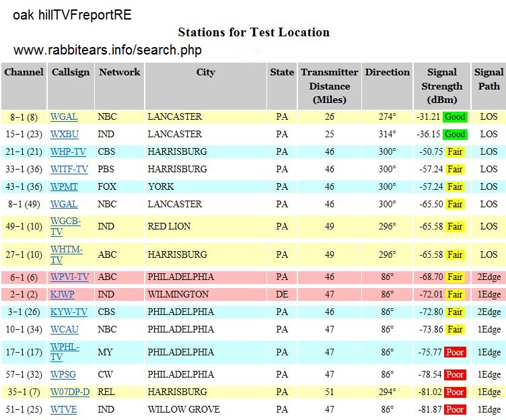506x420 pixels.
Task: Click the Transmitter Distance (Miles) column header
Action: [x=329, y=86]
